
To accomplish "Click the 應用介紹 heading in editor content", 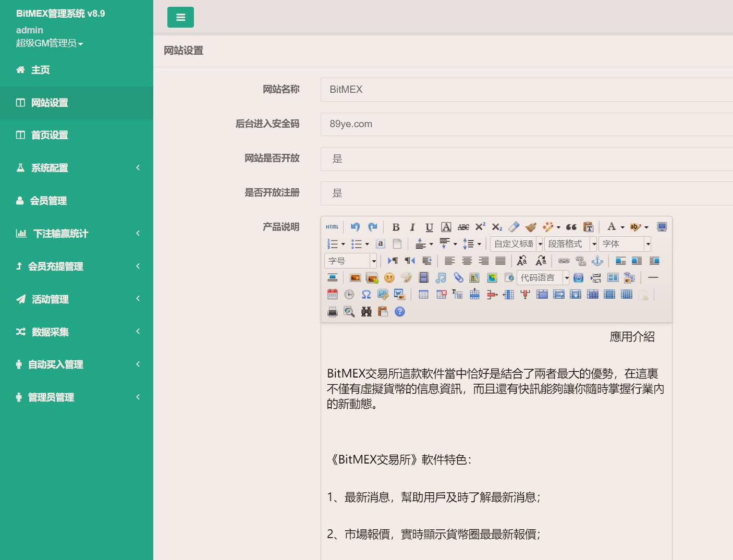I will pyautogui.click(x=632, y=337).
